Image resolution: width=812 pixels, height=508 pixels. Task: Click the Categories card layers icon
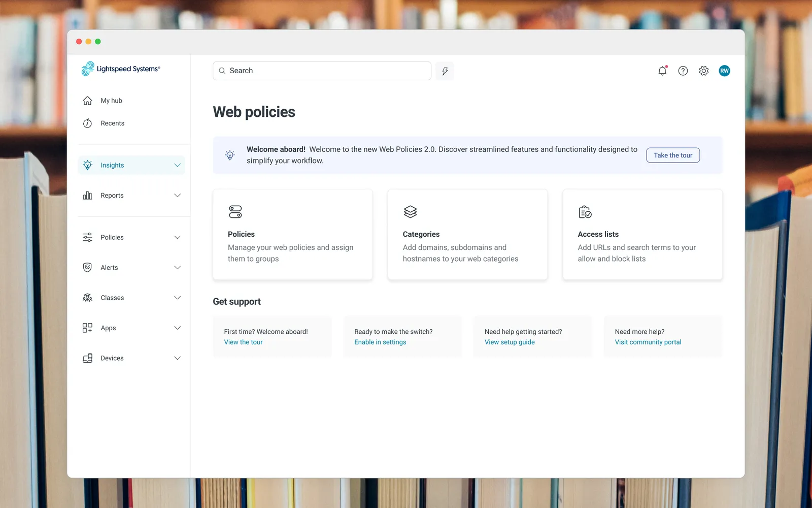coord(410,212)
